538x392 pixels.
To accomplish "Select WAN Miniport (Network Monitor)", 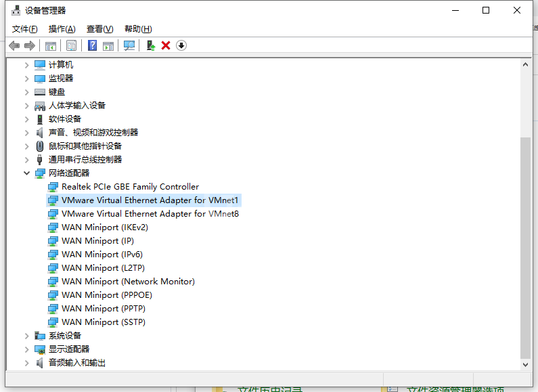I will click(x=128, y=282).
